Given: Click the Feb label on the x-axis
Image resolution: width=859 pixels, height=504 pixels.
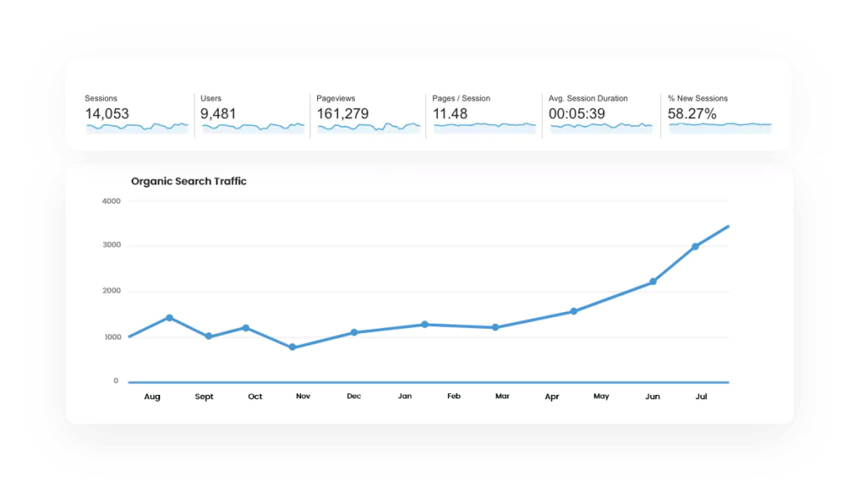Looking at the screenshot, I should tap(454, 397).
